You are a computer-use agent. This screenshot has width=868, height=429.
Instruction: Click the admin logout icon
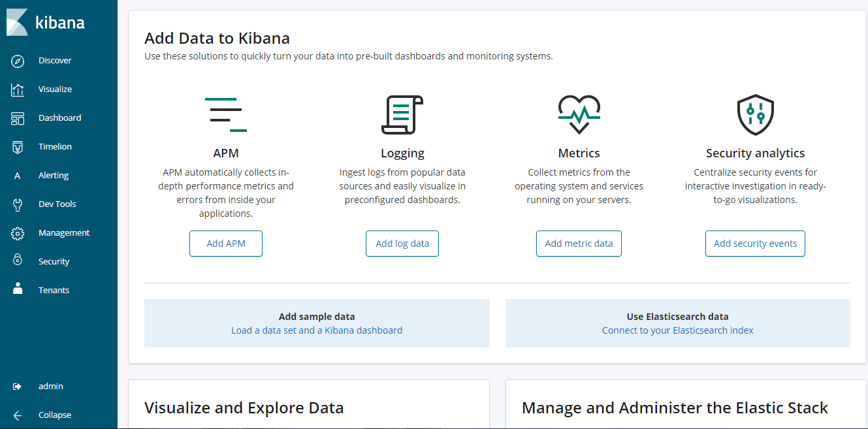pyautogui.click(x=18, y=387)
